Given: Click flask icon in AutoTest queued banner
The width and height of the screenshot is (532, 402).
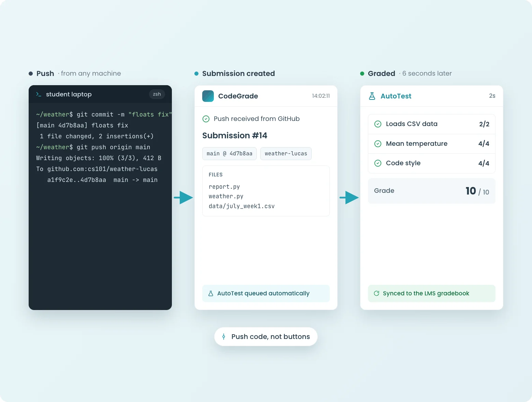Looking at the screenshot, I should coord(211,293).
